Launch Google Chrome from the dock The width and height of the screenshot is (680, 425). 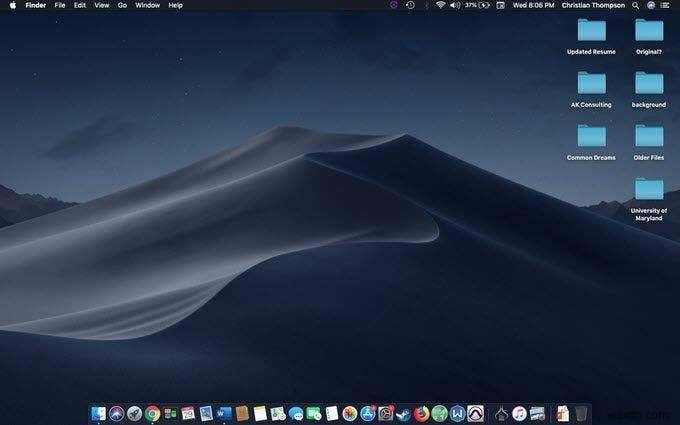click(152, 414)
